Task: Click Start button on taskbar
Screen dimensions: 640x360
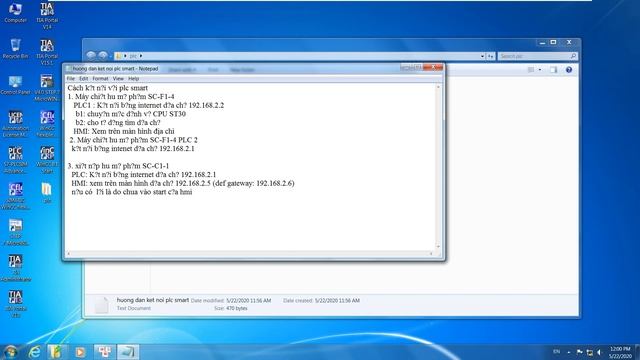Action: pyautogui.click(x=11, y=352)
